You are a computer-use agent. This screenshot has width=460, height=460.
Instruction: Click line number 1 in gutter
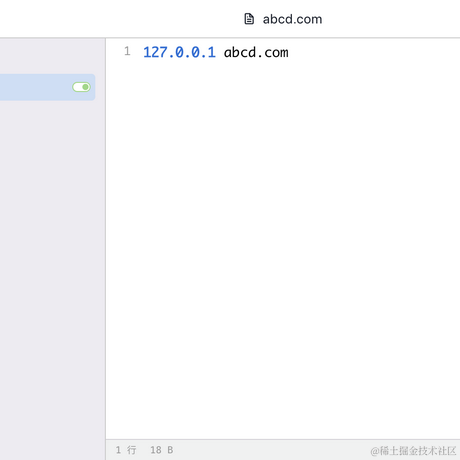coord(127,51)
